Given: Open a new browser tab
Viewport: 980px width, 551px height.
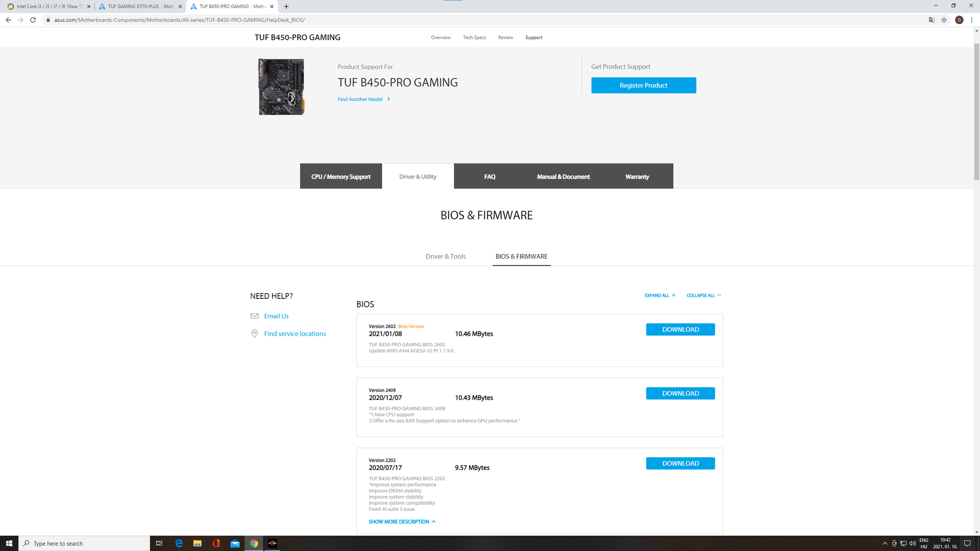Looking at the screenshot, I should 286,7.
